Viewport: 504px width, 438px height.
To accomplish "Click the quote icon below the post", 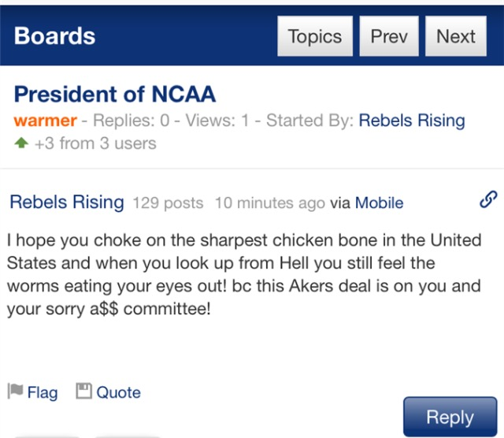I will 83,391.
